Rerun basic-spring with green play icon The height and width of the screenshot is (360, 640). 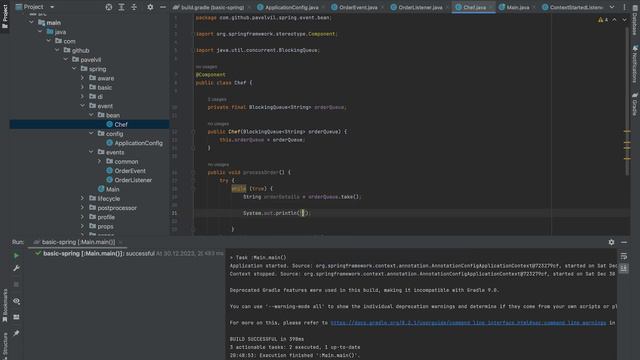pyautogui.click(x=16, y=256)
